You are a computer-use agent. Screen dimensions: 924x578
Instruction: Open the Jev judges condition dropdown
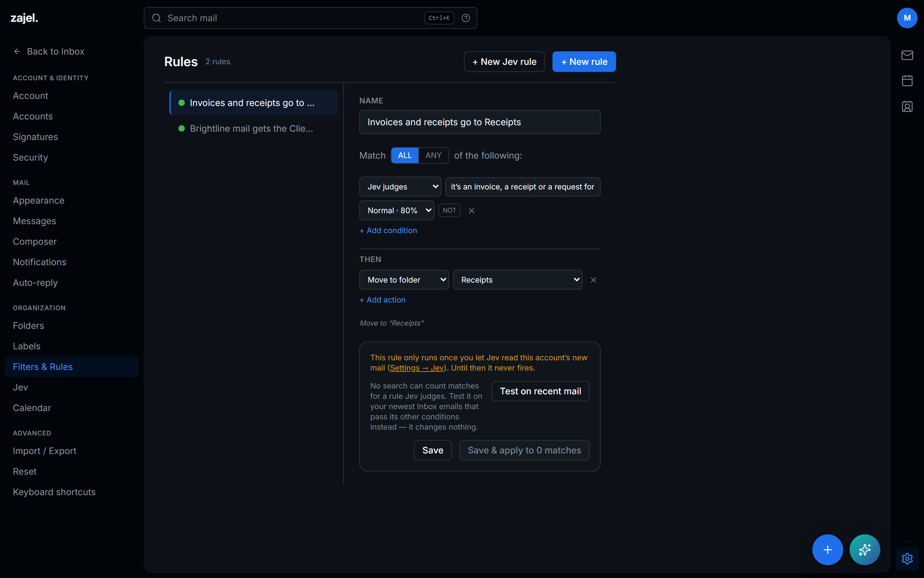(400, 187)
